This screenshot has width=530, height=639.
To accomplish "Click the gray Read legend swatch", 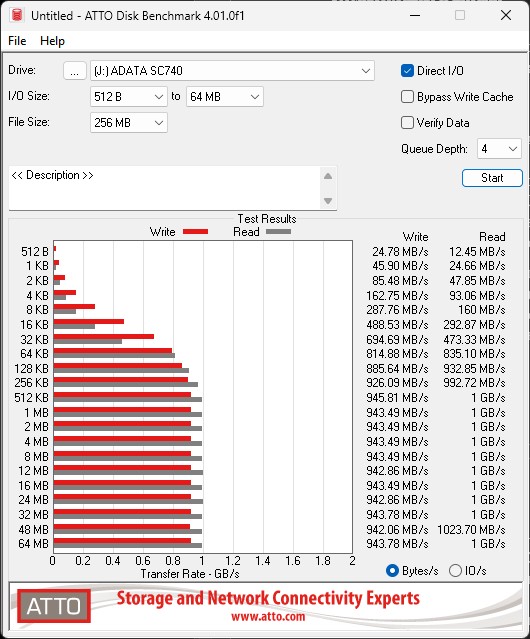I will (278, 231).
